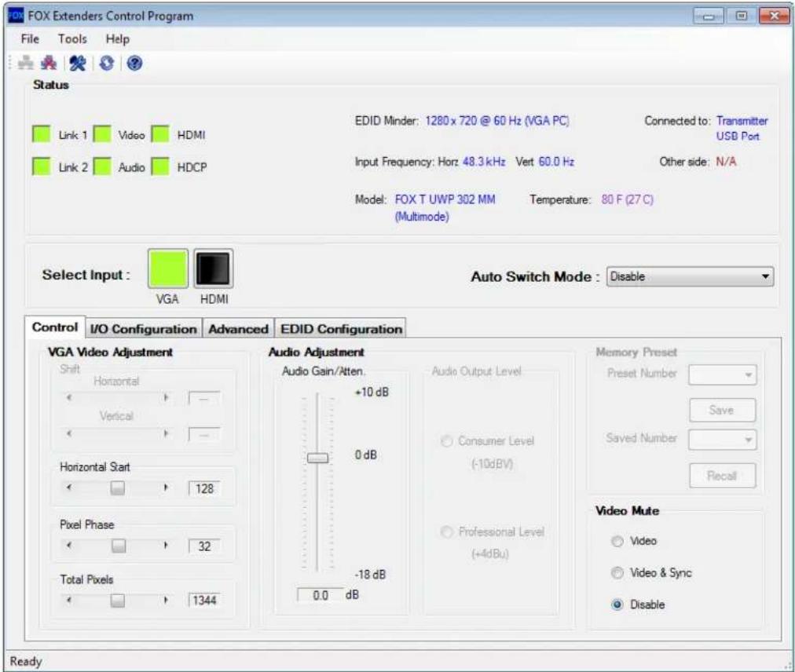795x672 pixels.
Task: Click the Horizontal Start value field 128
Action: [204, 488]
